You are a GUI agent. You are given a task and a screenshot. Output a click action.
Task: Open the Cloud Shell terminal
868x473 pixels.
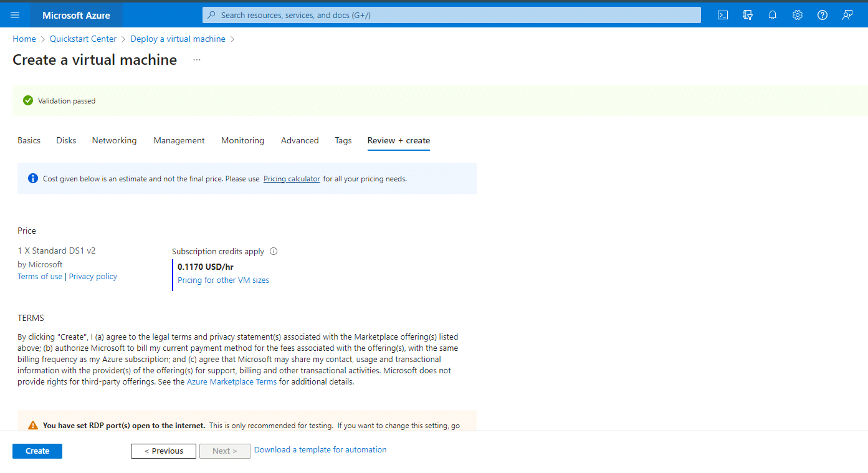[x=722, y=14]
